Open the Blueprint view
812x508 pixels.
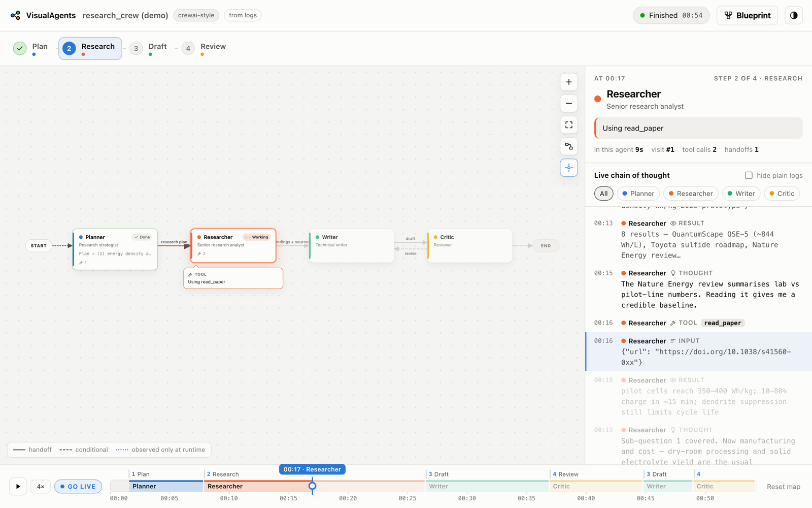[747, 15]
